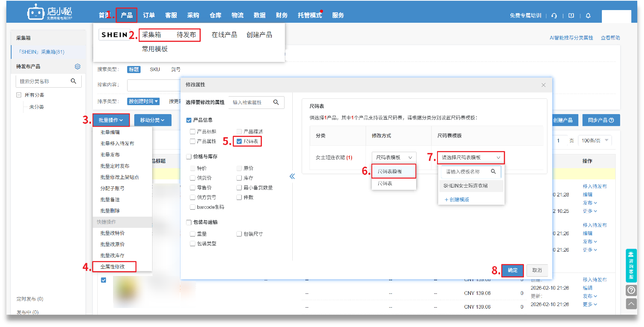Select 全属性修改 from batch menu

(113, 267)
